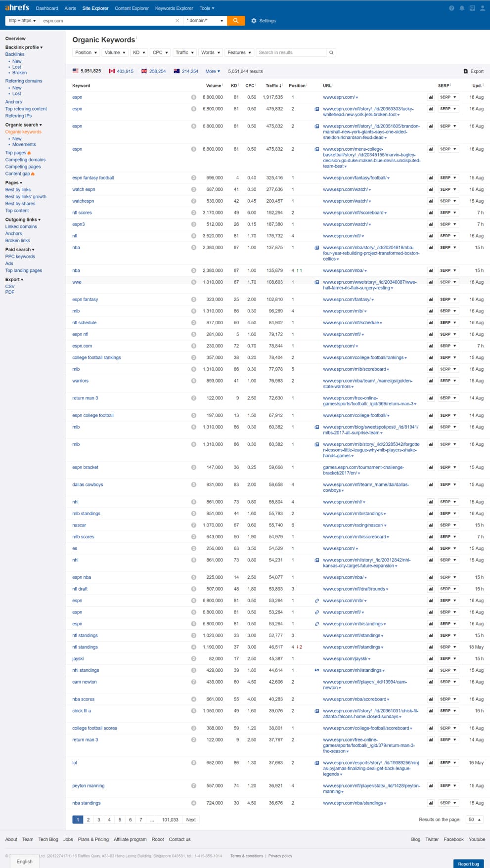The image size is (490, 868).
Task: Select Canada flag 403,915 results
Action: [x=121, y=71]
